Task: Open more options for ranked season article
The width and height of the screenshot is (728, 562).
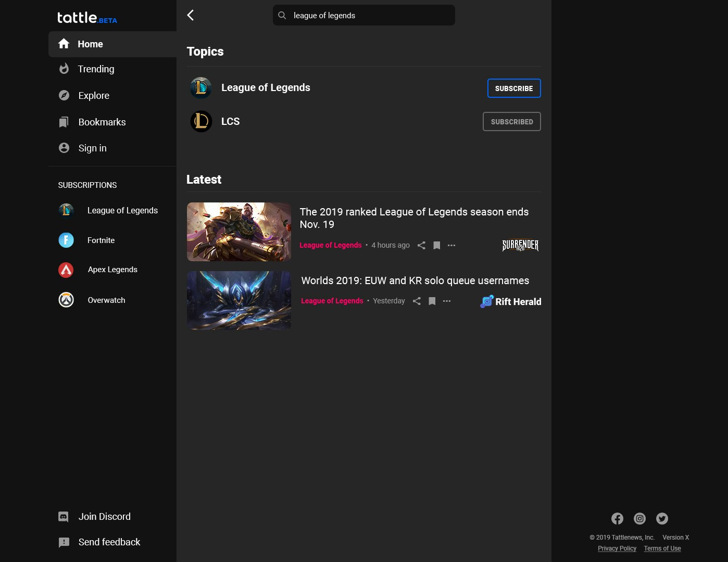Action: [451, 245]
